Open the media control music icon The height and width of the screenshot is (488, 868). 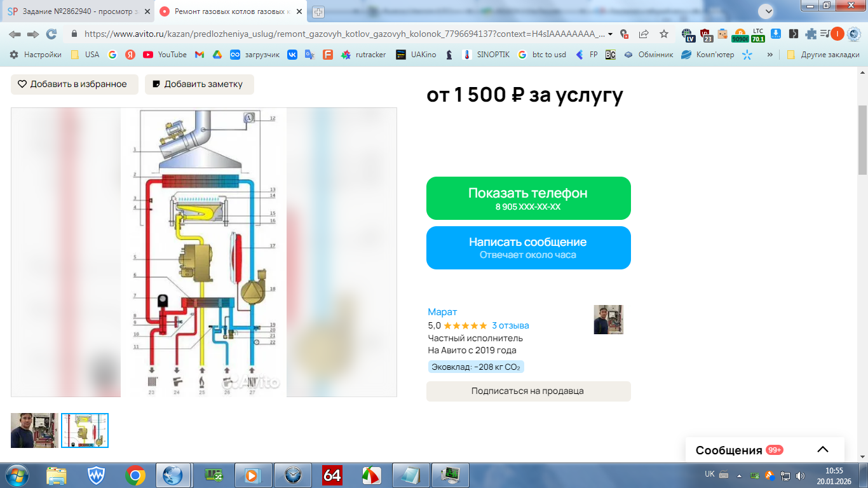point(825,34)
